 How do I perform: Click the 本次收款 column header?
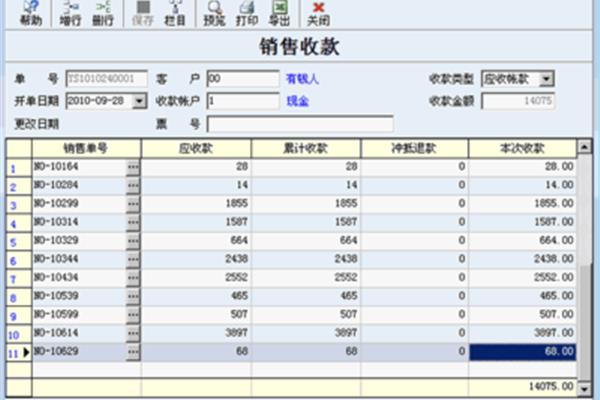point(522,149)
